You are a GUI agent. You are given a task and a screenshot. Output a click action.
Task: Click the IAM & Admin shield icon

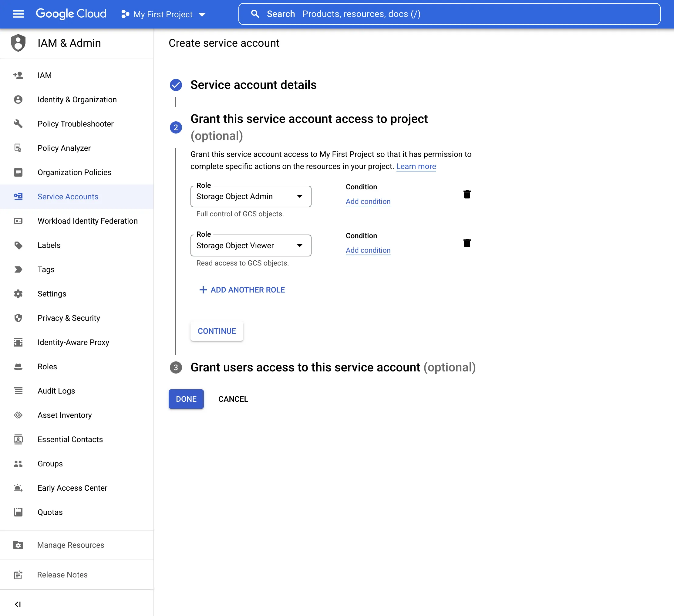pos(18,43)
